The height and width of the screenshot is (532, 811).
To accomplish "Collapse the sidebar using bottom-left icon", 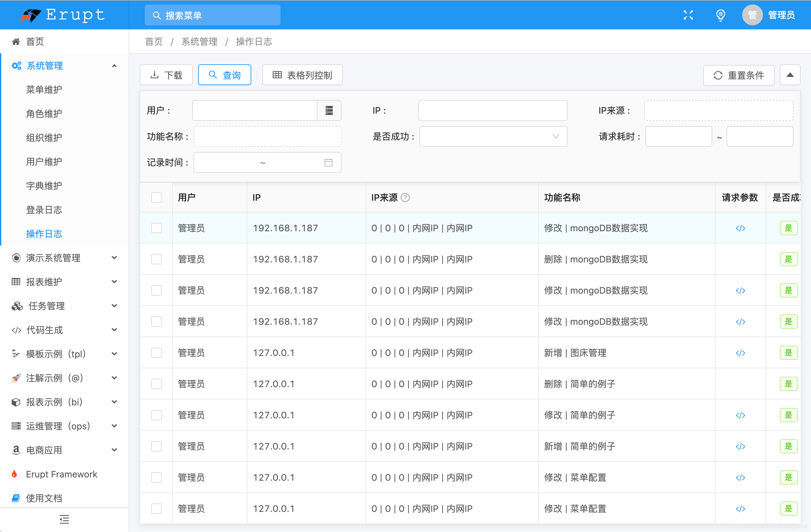I will [x=64, y=519].
